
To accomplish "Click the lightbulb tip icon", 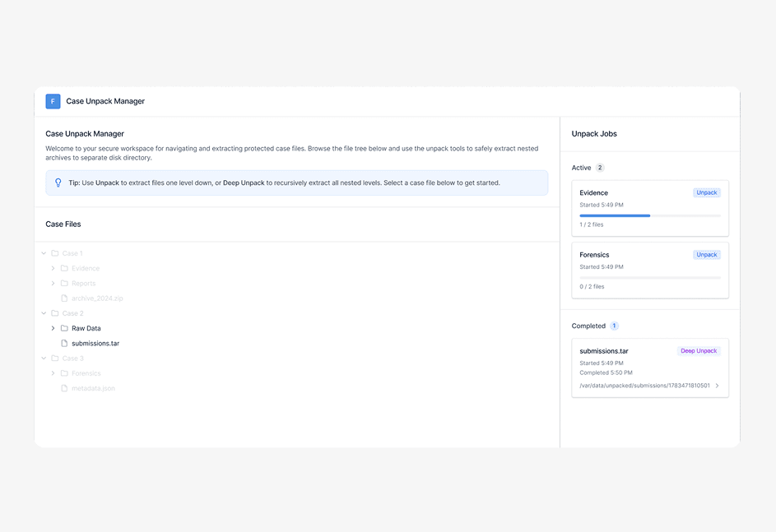I will coord(58,183).
